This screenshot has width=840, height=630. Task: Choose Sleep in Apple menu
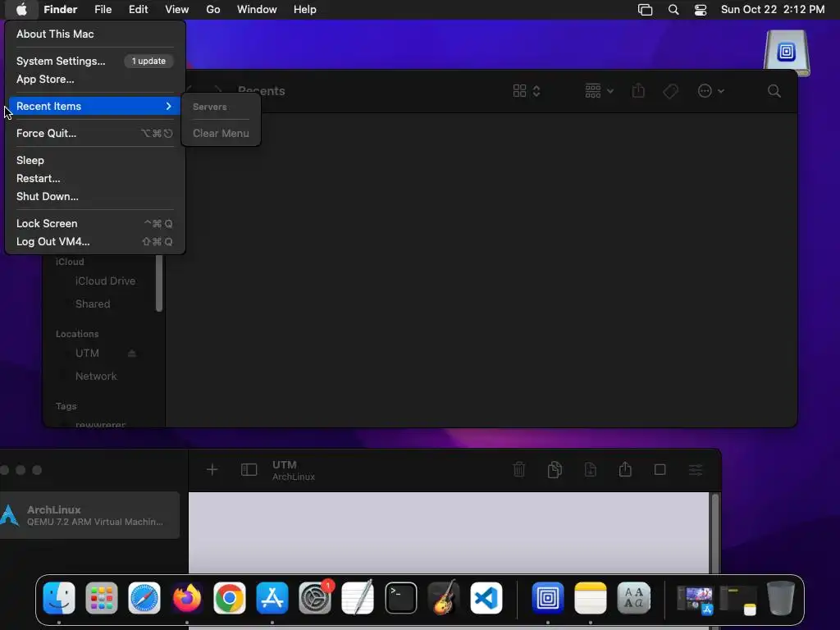(x=95, y=160)
